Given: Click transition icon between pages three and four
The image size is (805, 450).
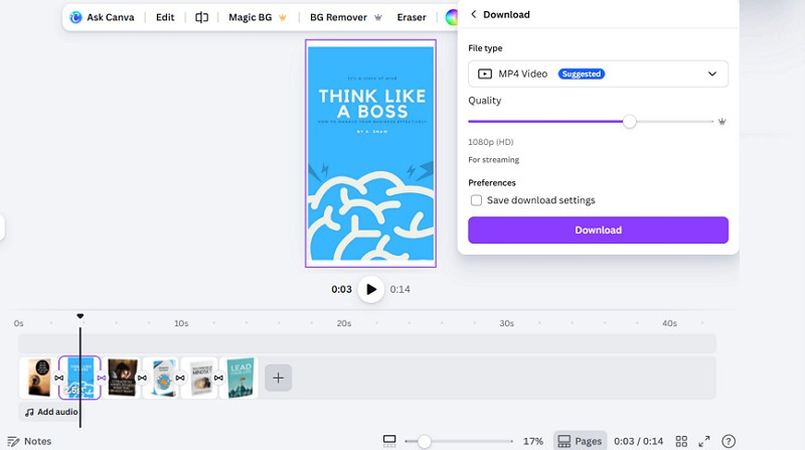Looking at the screenshot, I should (142, 378).
